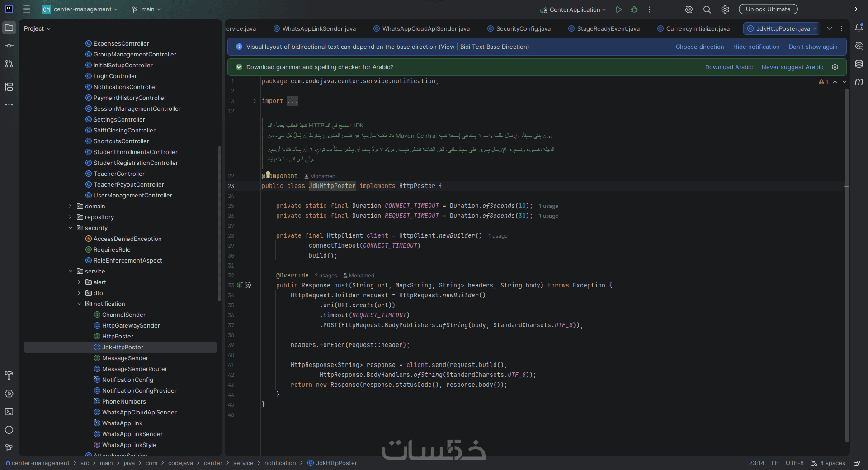Open the Database tool window
The image size is (868, 470).
859,64
